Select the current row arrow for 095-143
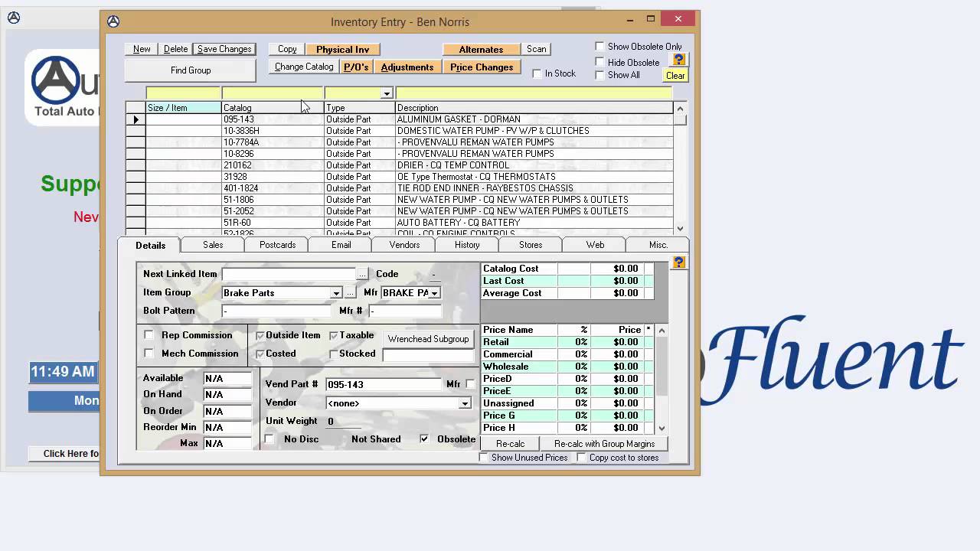Viewport: 980px width, 551px height. pos(136,119)
